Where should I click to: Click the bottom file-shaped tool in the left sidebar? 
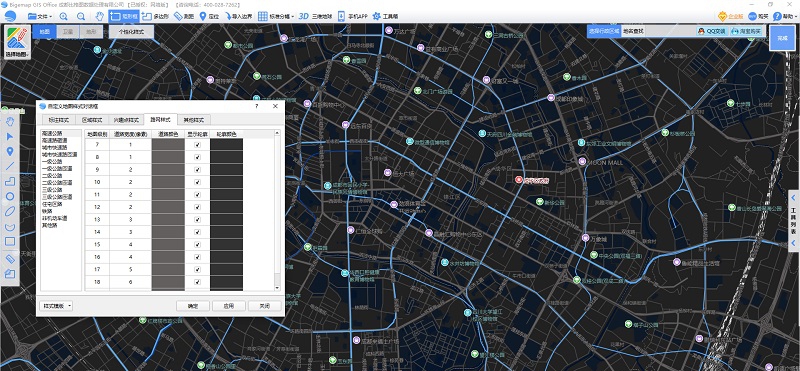tap(10, 274)
